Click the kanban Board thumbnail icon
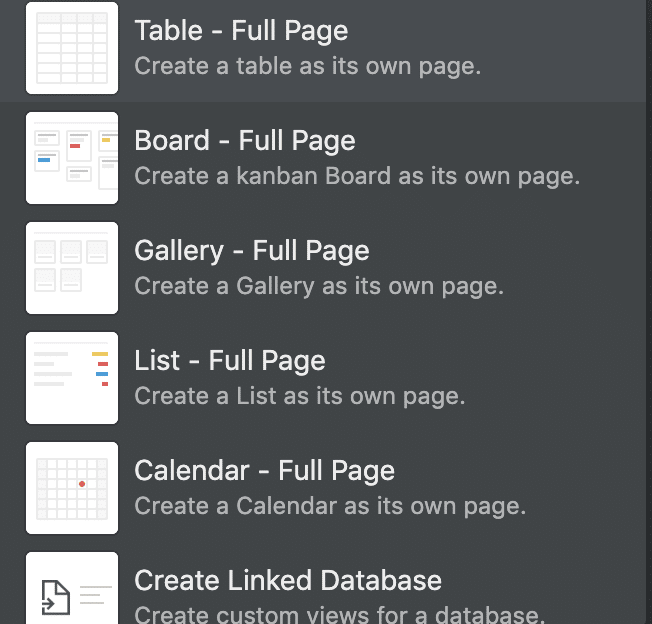 [72, 158]
